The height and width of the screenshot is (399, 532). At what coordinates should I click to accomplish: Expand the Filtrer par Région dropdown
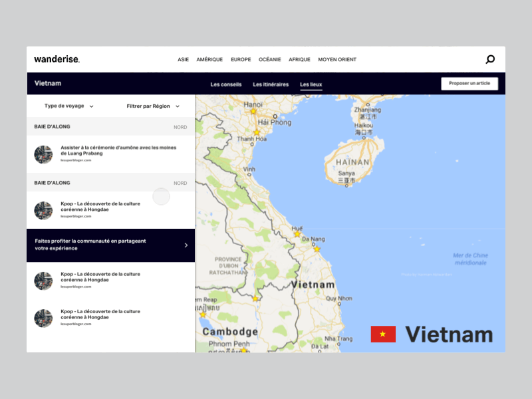tap(148, 106)
